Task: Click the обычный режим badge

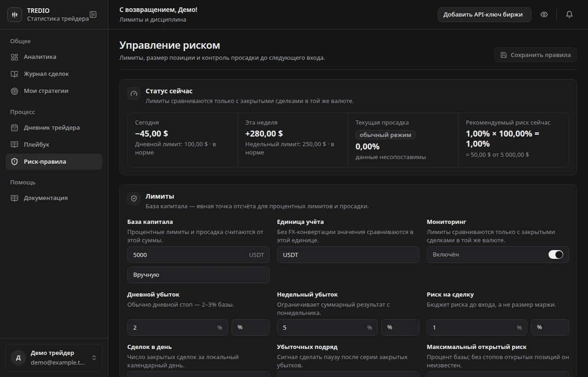Action: pos(385,135)
